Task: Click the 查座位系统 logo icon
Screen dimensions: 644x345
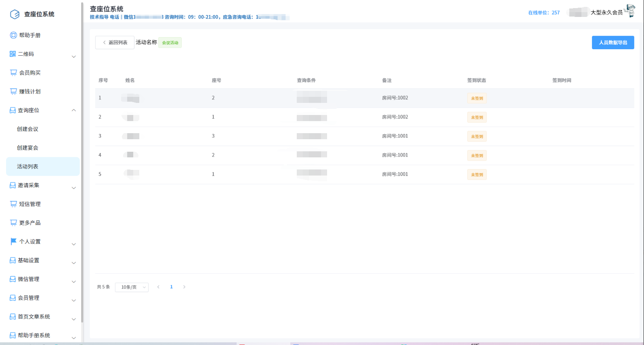Action: coord(15,15)
